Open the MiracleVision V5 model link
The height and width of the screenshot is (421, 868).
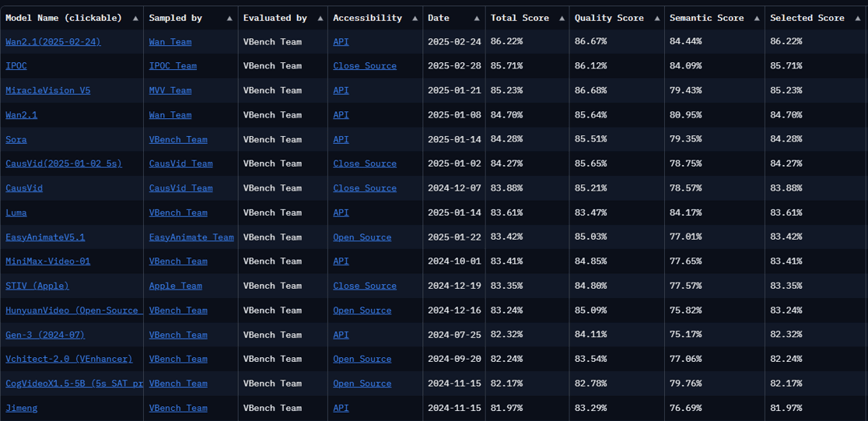(x=48, y=90)
